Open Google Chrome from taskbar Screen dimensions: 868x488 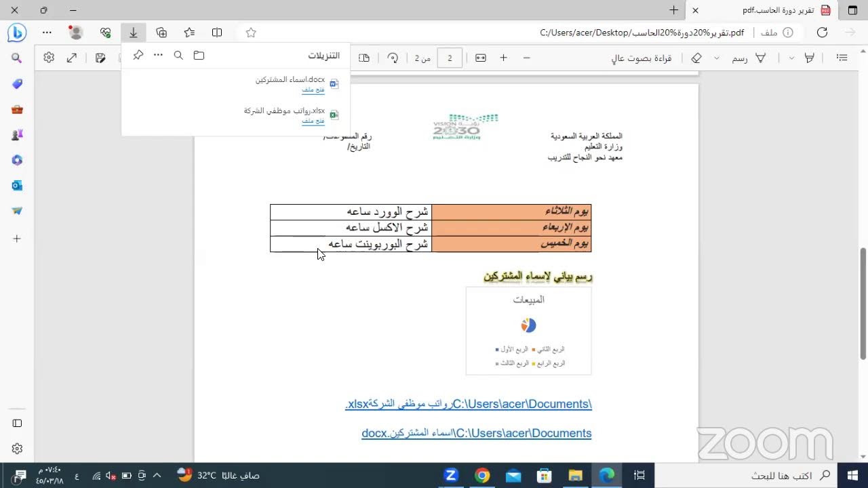(x=482, y=475)
